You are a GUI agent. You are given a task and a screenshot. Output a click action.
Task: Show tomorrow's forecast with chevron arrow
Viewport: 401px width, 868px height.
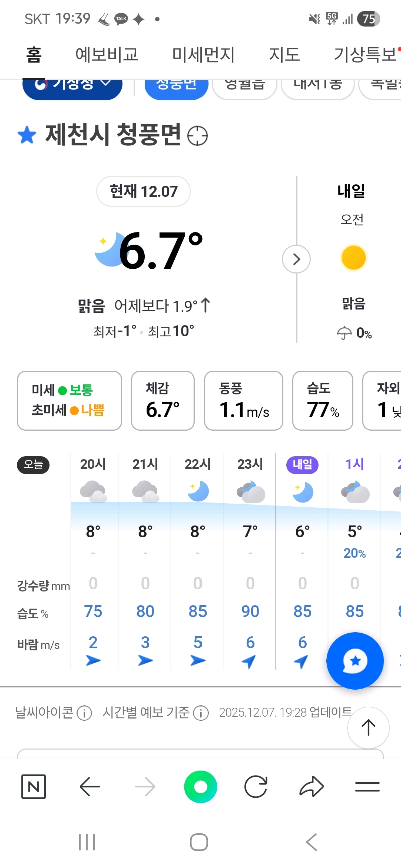296,259
